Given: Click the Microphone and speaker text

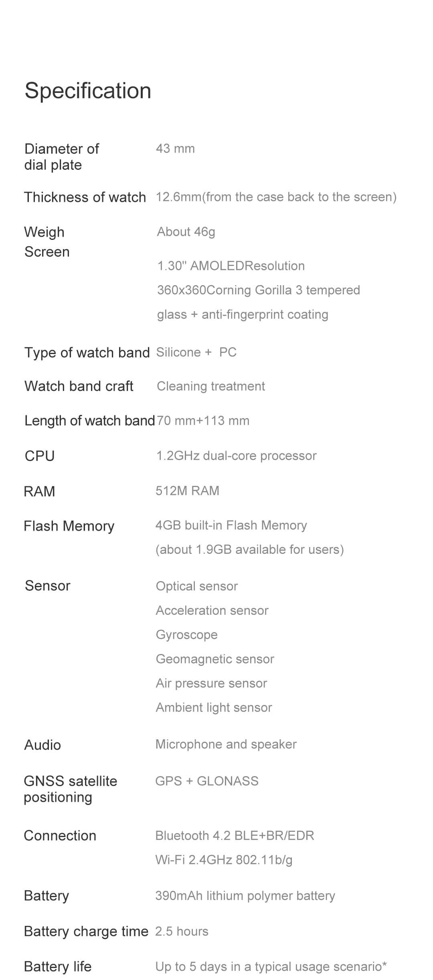Looking at the screenshot, I should (x=226, y=744).
